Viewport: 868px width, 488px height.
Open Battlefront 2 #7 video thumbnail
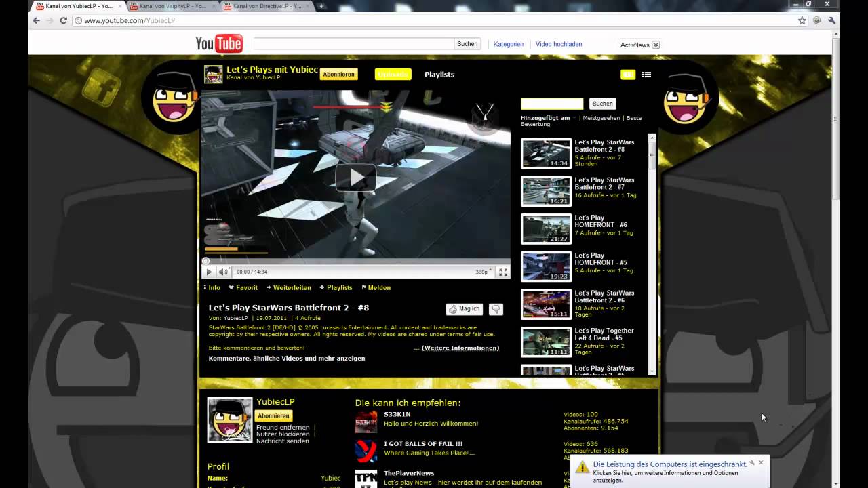(546, 191)
